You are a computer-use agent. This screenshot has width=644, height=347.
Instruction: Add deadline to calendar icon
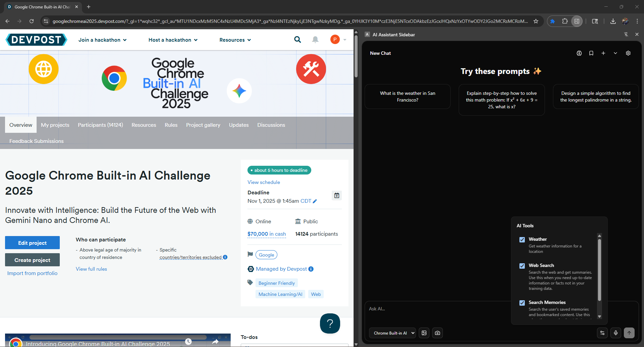tap(337, 195)
